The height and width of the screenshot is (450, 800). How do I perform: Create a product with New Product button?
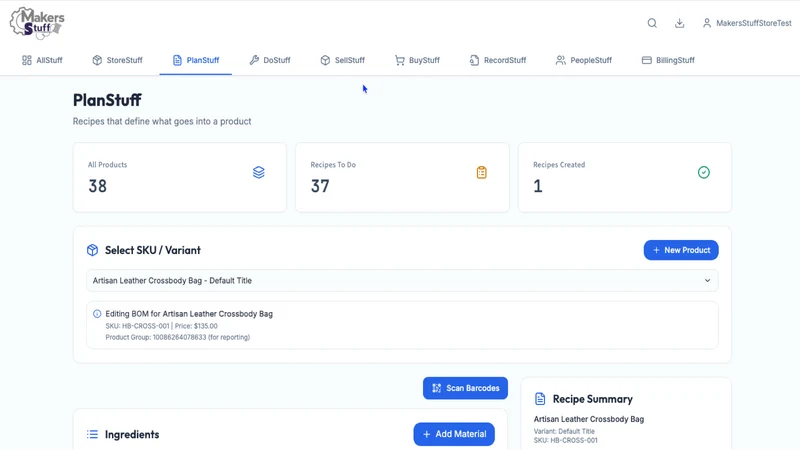[x=681, y=250]
